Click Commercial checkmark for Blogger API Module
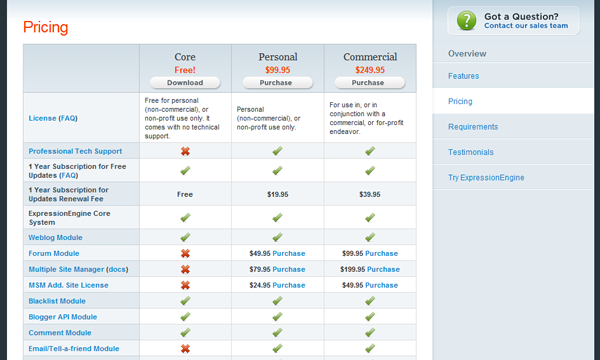 370,316
